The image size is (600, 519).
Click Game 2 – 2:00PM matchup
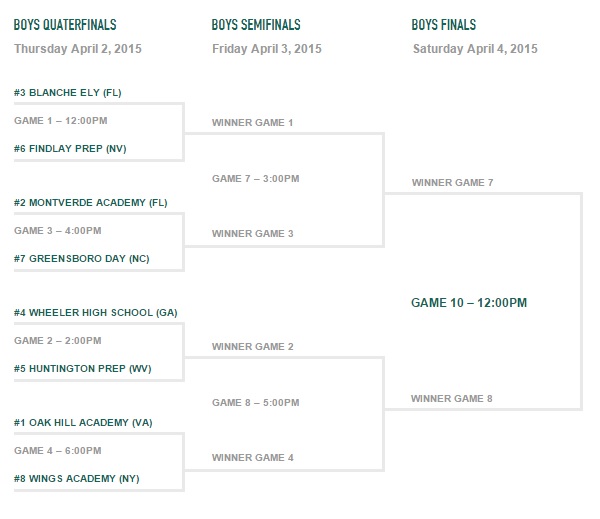pyautogui.click(x=58, y=341)
